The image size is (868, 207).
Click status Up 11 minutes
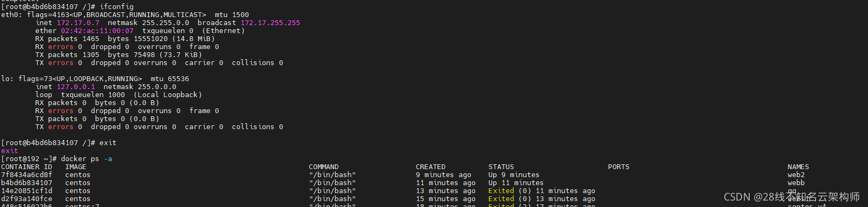516,183
